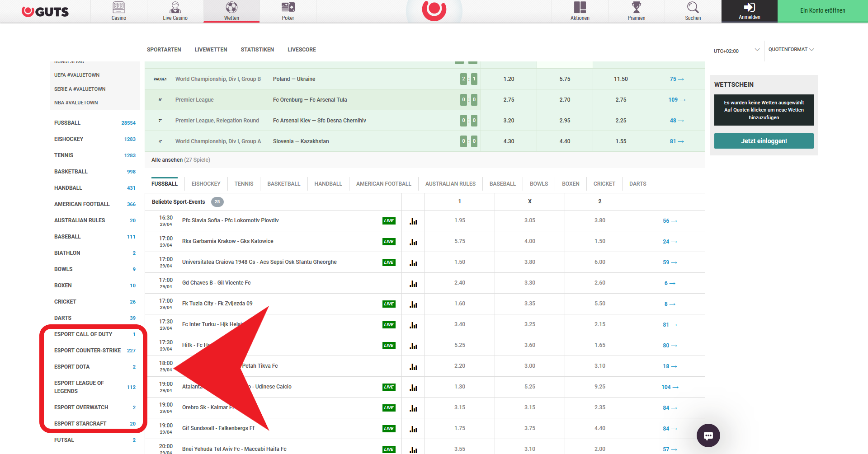Select the DARTS events tab

(638, 184)
